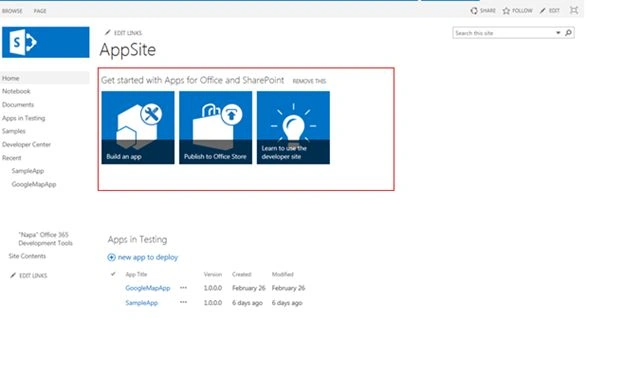Open SampleApp in the apps list
This screenshot has height=380, width=623.
coord(141,303)
